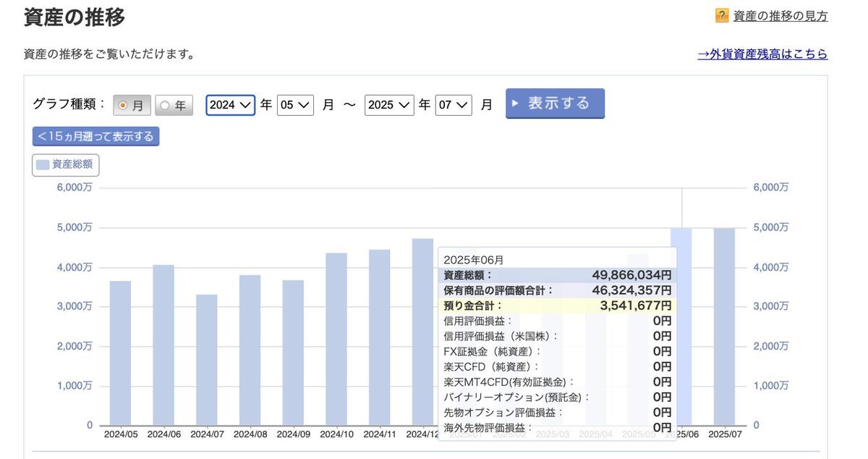
Task: Click the left y-axis label 6,000万
Action: tap(75, 188)
